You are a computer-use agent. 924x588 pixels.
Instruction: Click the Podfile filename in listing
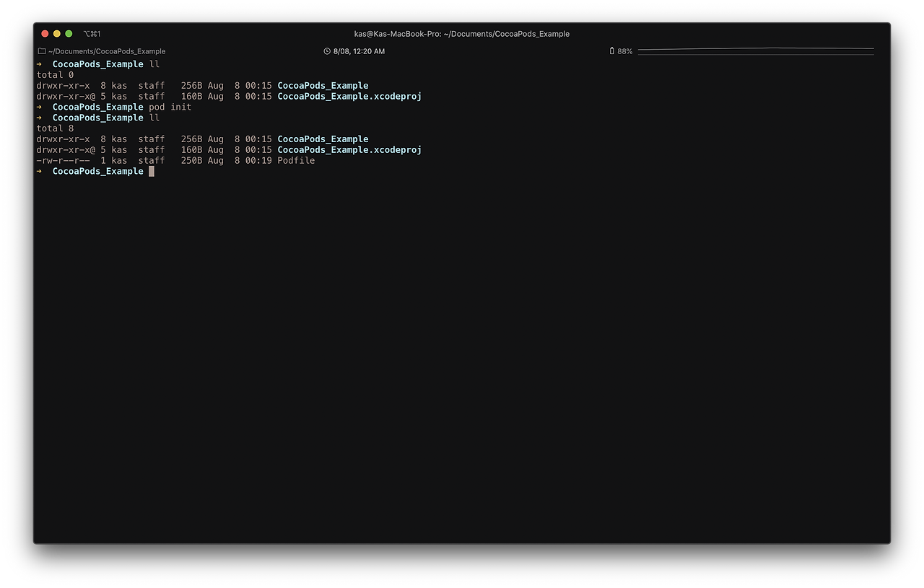tap(296, 160)
